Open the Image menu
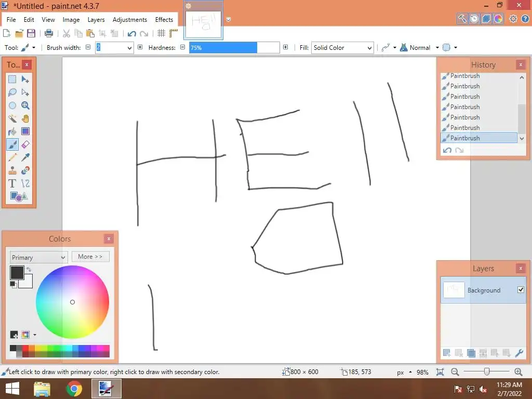This screenshot has width=532, height=399. [x=71, y=20]
